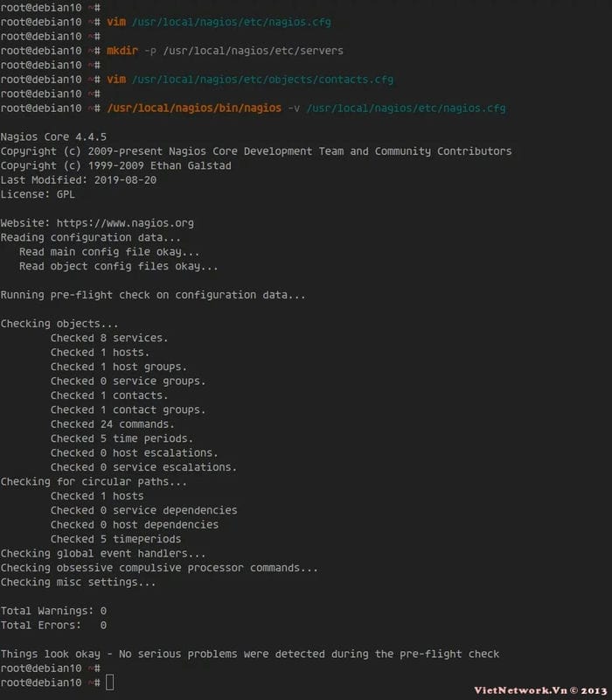
Task: Click the Total Warnings: 0 line
Action: point(53,611)
